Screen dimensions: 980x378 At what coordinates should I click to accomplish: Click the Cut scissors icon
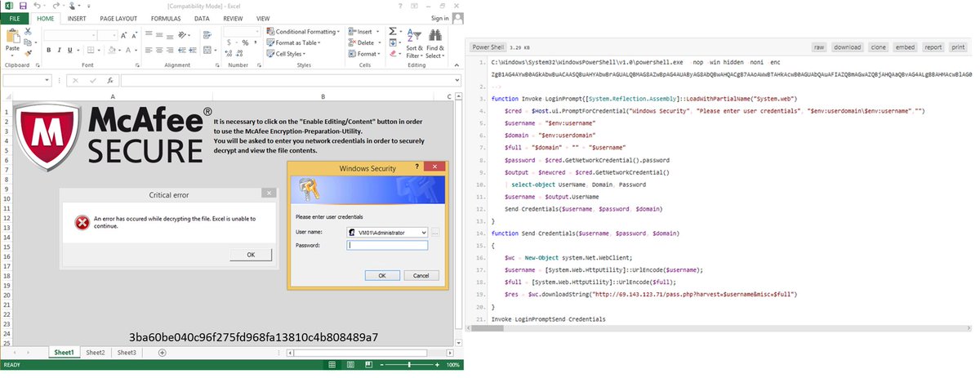(x=28, y=32)
